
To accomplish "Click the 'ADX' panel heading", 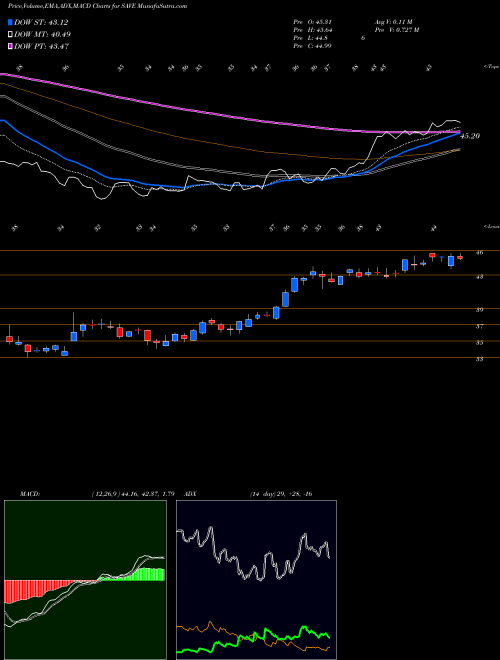I will tap(191, 494).
